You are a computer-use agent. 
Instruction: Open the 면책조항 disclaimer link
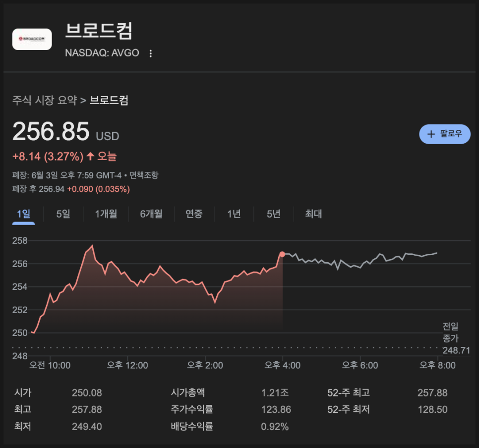[144, 175]
